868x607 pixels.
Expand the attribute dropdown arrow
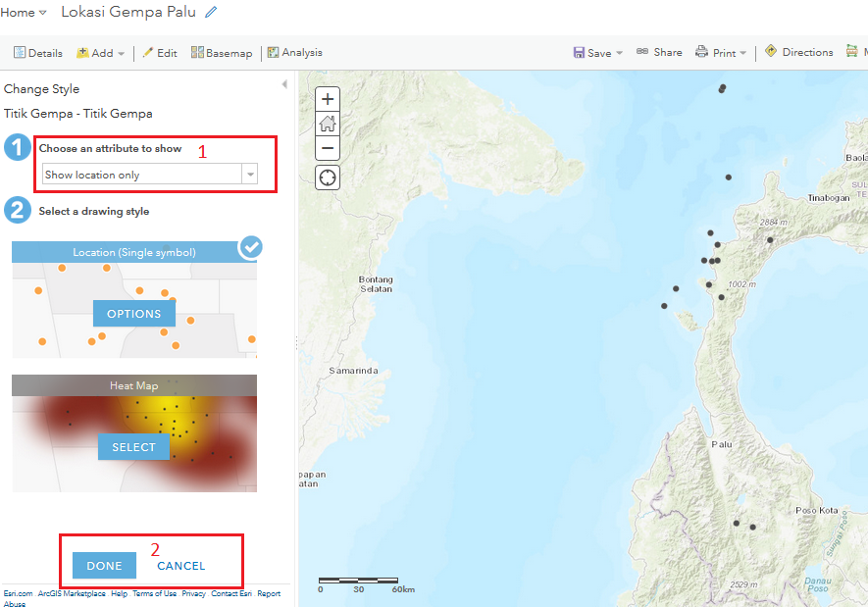pyautogui.click(x=250, y=175)
